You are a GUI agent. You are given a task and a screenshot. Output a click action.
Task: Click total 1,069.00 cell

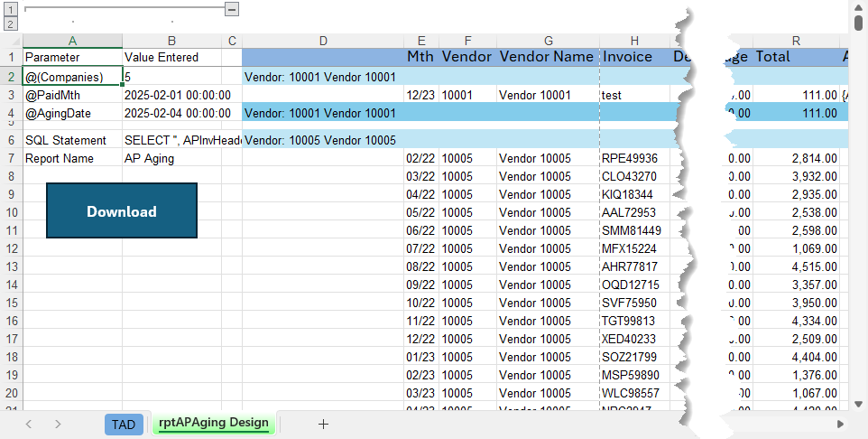tap(796, 248)
